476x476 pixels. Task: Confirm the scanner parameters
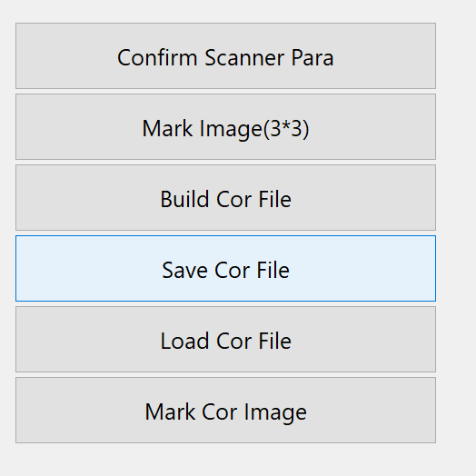point(225,55)
